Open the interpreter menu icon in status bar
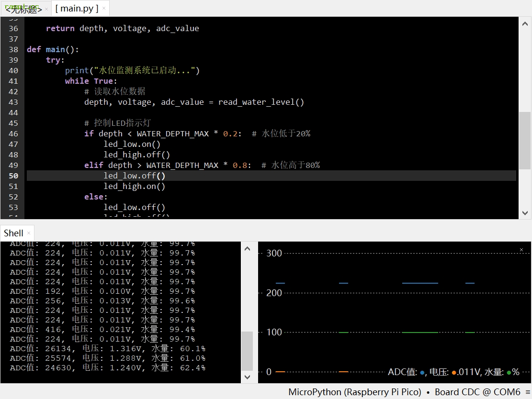The image size is (532, 399). 527,392
